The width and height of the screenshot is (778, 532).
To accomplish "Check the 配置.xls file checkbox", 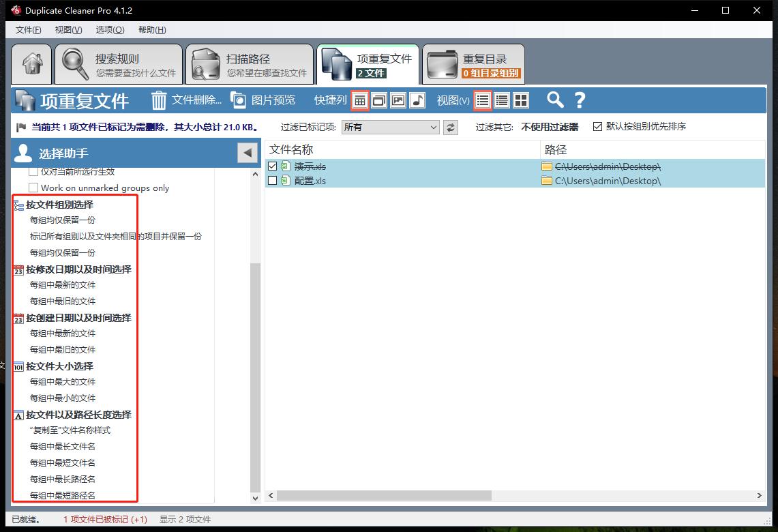I will [x=272, y=181].
